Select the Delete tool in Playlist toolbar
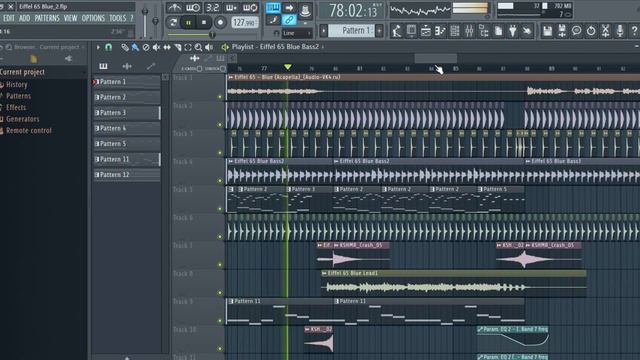 click(146, 47)
